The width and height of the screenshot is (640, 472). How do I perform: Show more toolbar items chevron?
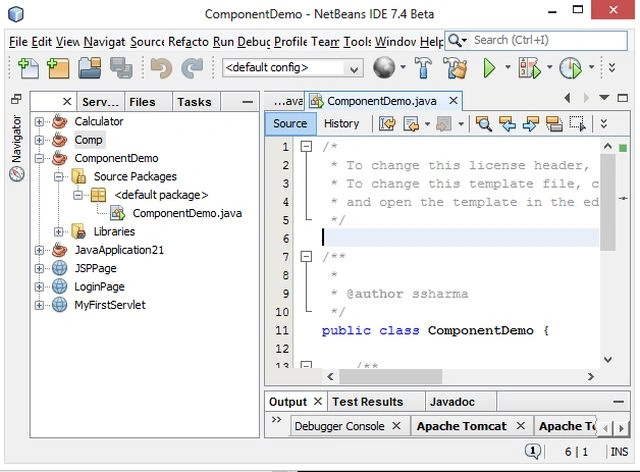(x=612, y=67)
